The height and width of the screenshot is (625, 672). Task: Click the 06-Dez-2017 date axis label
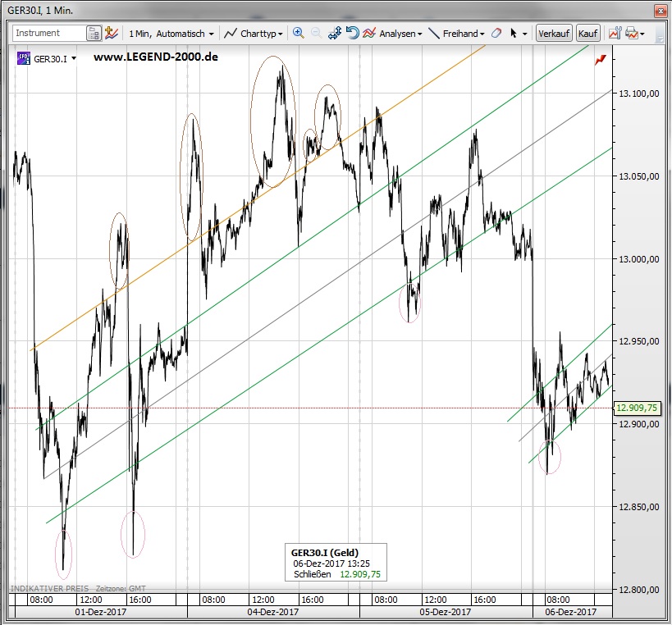click(571, 612)
